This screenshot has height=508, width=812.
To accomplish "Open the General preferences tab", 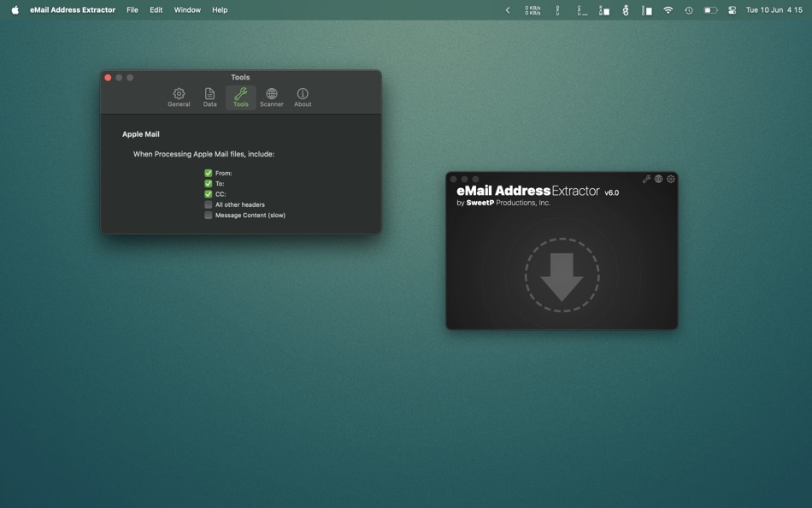I will coord(179,97).
